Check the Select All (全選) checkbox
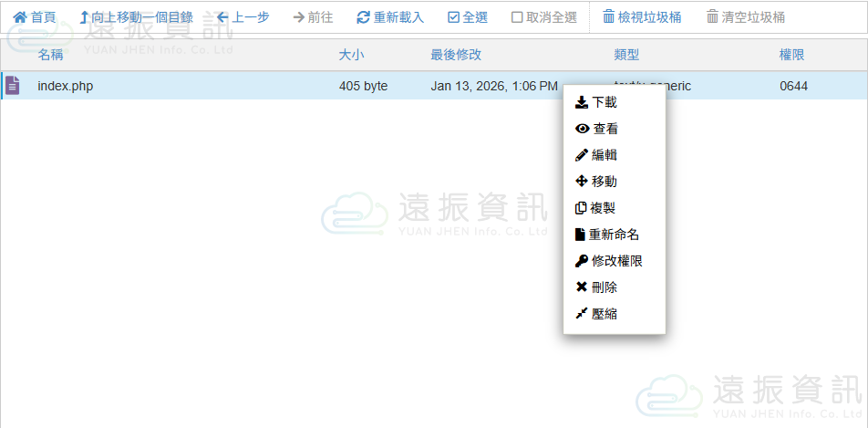Screen dimensions: 868x428 (454, 17)
